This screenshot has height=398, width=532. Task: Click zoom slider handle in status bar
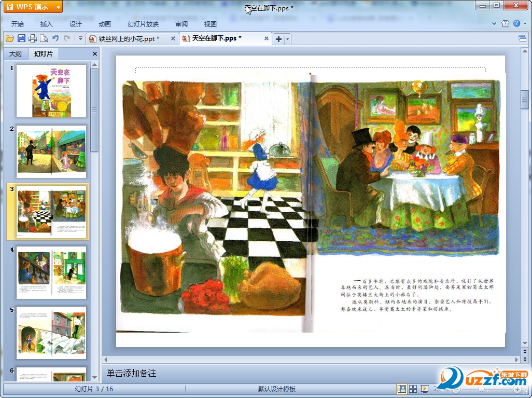point(481,389)
